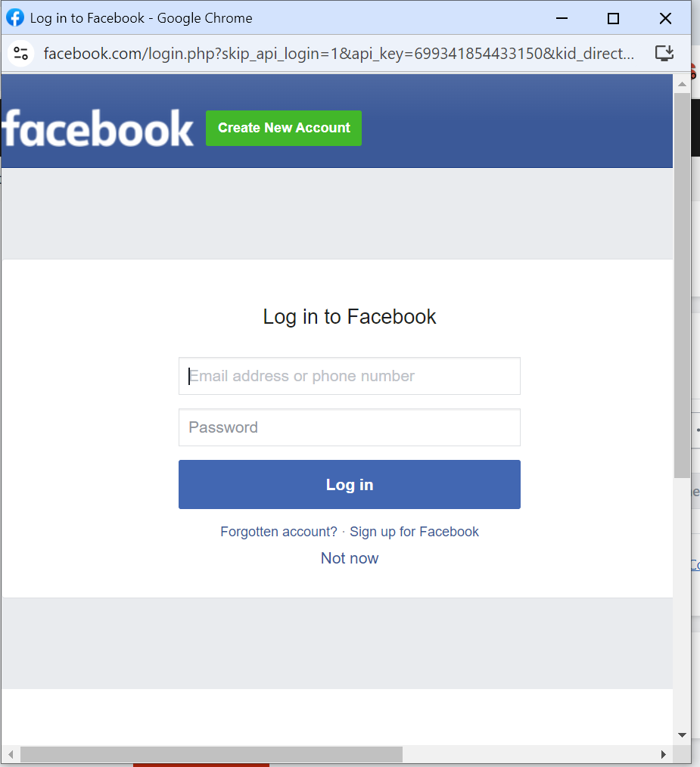Click the install app icon in address bar

pos(664,53)
